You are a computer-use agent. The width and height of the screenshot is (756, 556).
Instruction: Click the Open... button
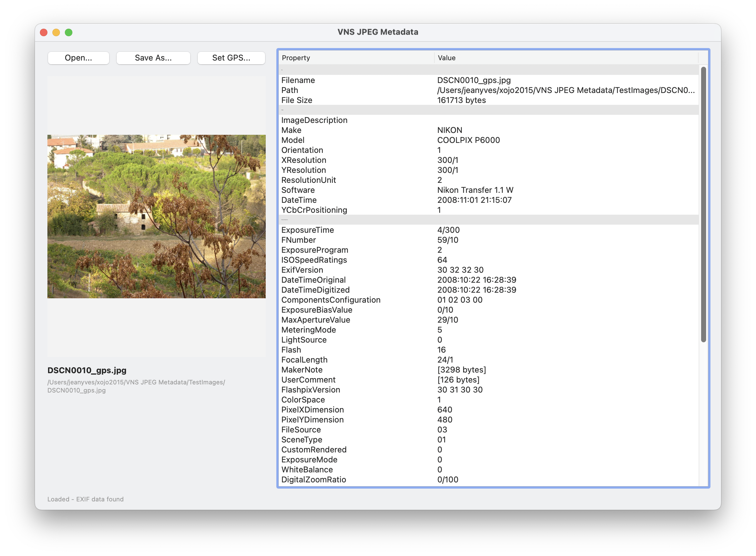pyautogui.click(x=78, y=58)
